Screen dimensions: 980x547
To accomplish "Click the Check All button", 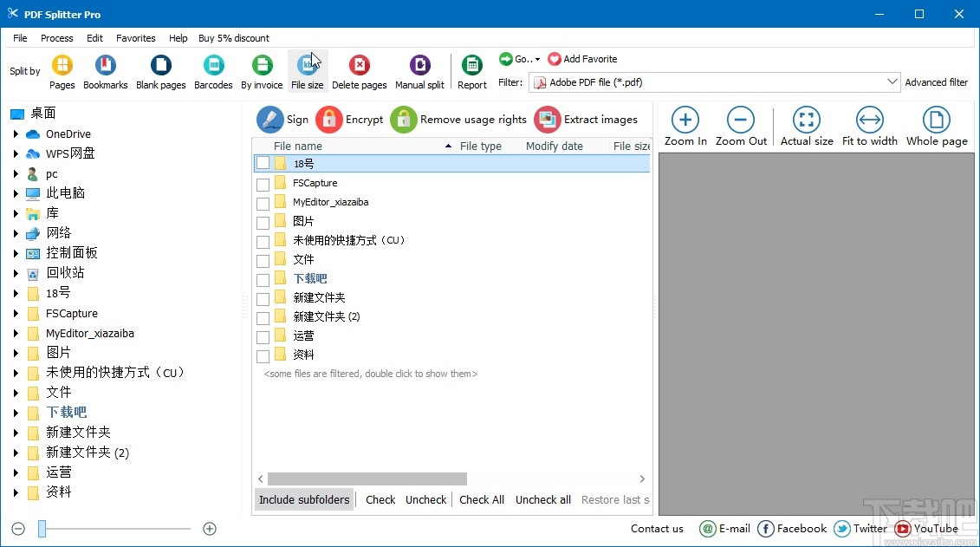I will (x=481, y=499).
